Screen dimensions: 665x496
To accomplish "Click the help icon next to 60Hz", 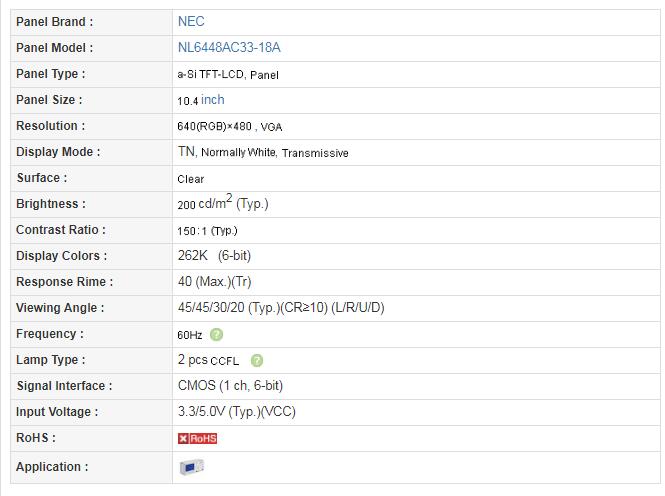I will [x=216, y=334].
